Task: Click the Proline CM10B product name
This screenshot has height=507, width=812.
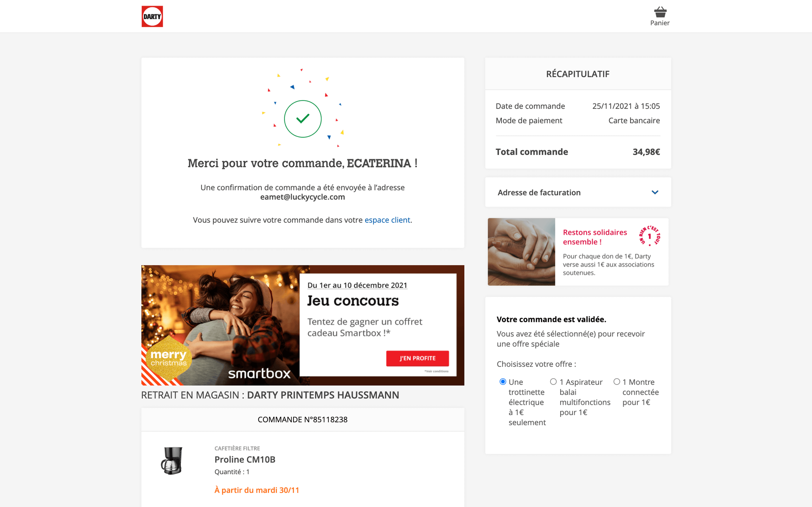Action: 245,459
